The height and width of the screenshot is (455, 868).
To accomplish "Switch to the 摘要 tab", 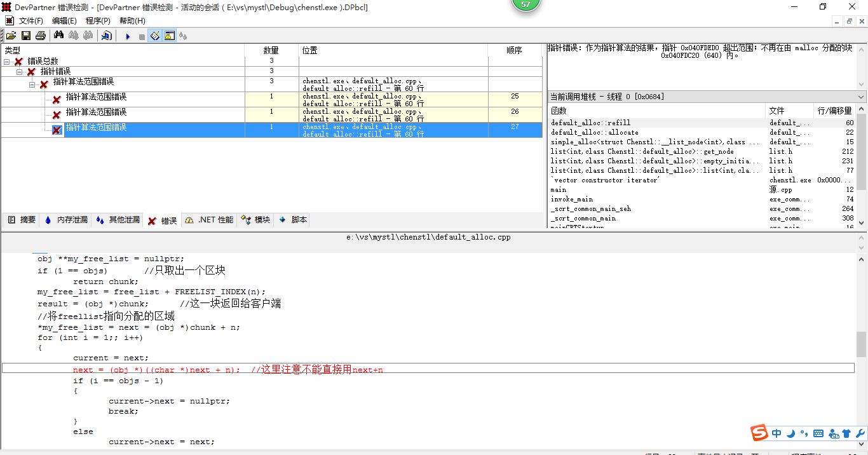I will (x=22, y=220).
